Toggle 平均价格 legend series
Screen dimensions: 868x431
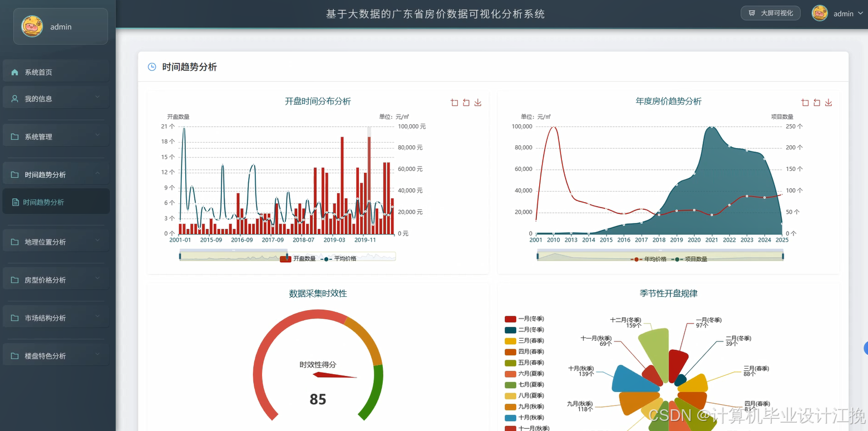click(x=339, y=259)
